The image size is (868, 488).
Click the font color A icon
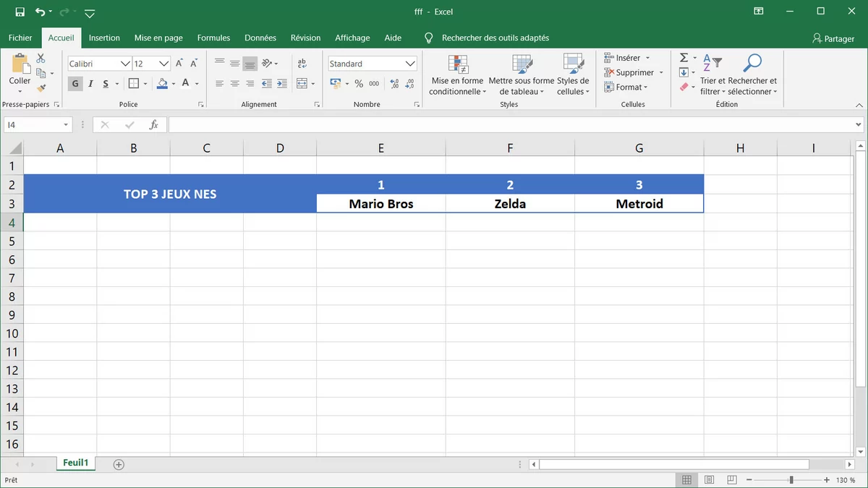(186, 84)
